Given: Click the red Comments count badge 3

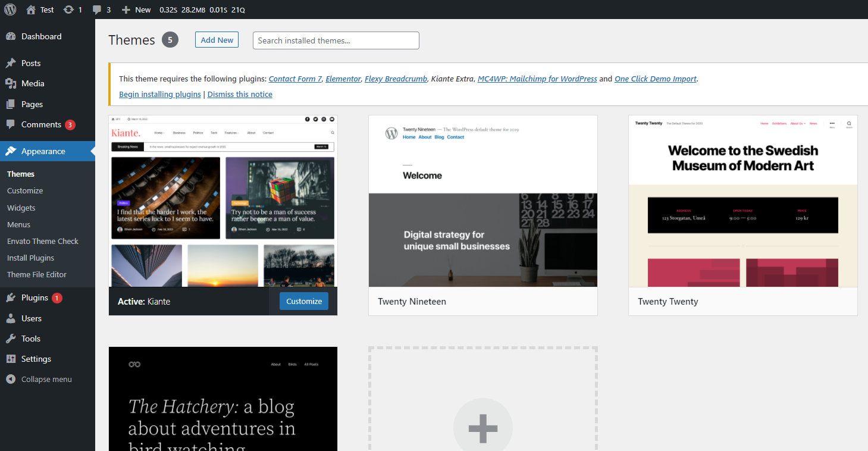Looking at the screenshot, I should pyautogui.click(x=70, y=125).
